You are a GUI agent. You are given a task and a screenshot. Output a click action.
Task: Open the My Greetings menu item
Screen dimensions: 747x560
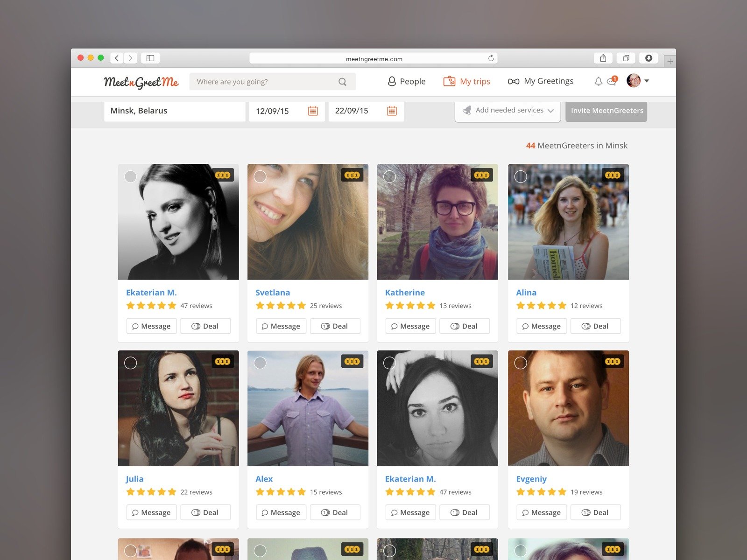[541, 81]
